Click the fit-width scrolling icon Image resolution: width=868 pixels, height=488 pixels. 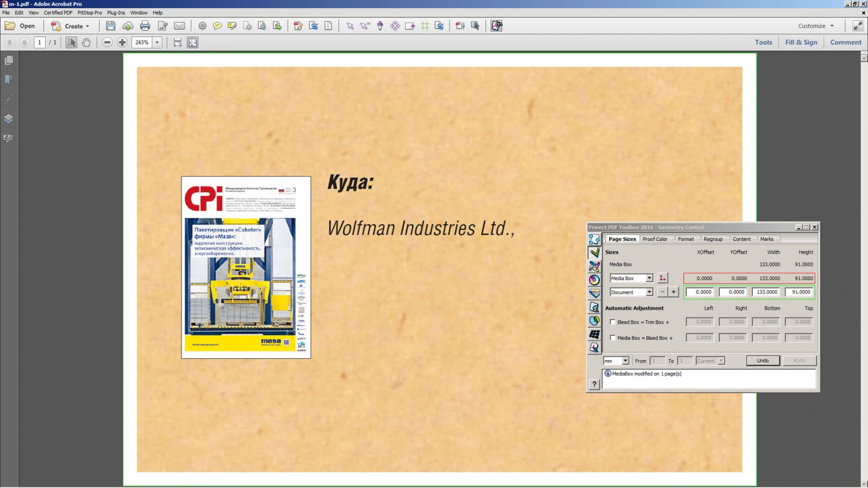[x=178, y=42]
